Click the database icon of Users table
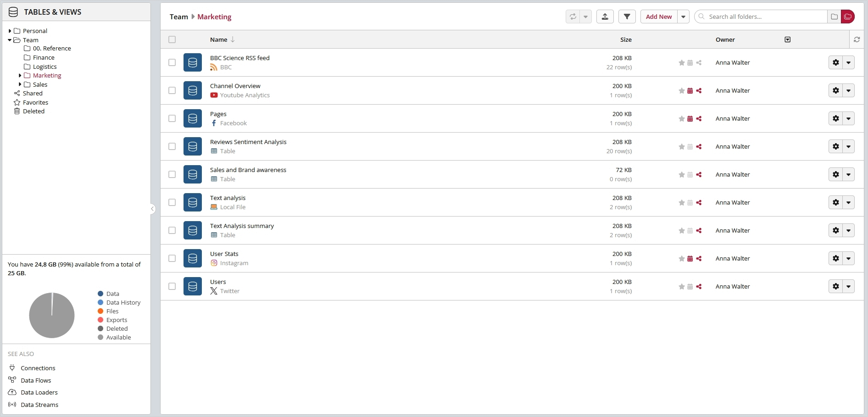Viewport: 868px width, 417px height. (193, 286)
